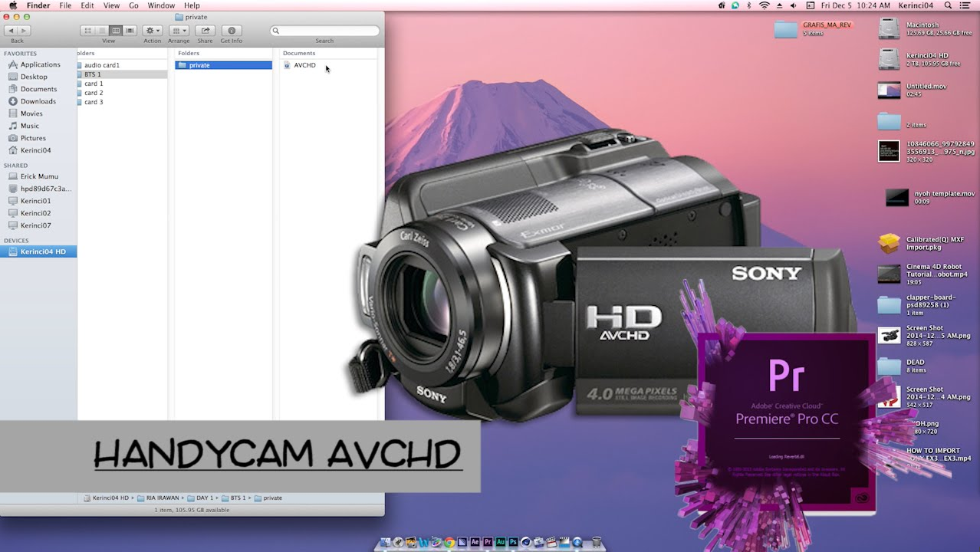This screenshot has width=980, height=552.
Task: Select Kerinci04 HD under Devices
Action: pos(38,251)
